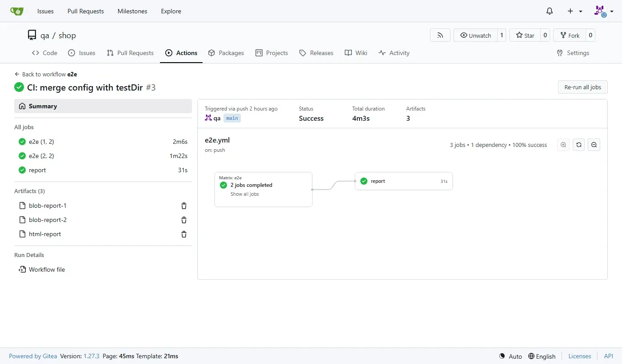
Task: Click Re-run all jobs
Action: tap(582, 87)
